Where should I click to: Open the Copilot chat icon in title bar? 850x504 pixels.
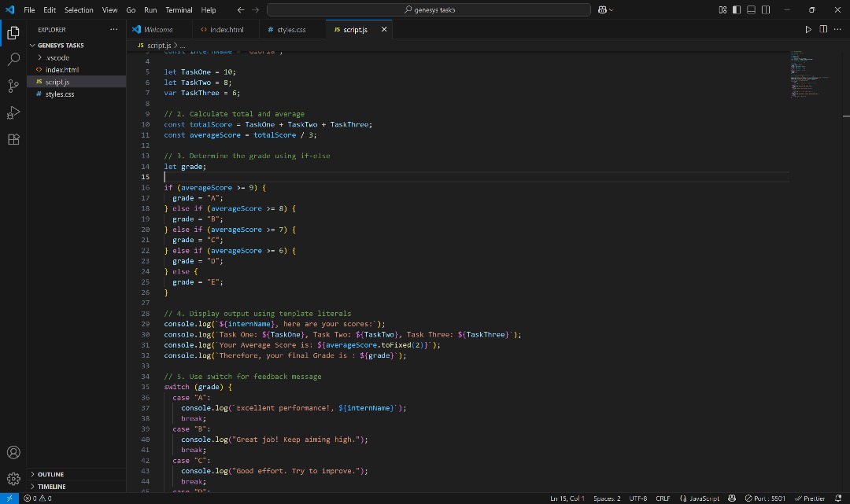point(602,9)
